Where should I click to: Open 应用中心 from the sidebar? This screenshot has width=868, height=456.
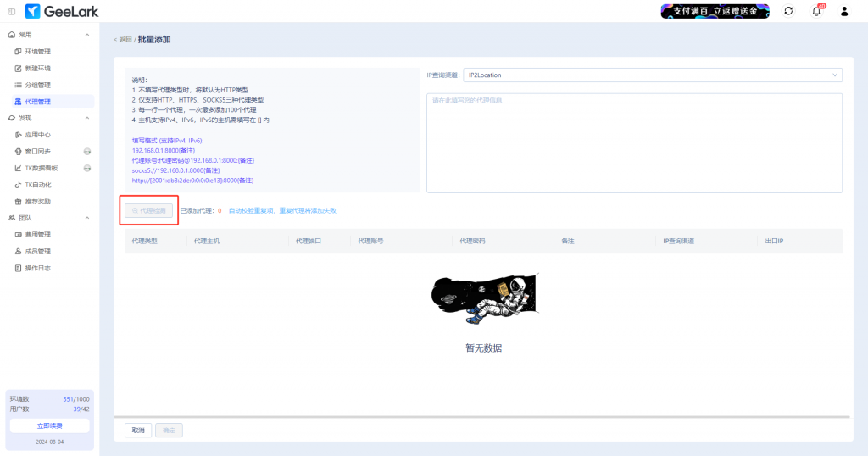point(38,135)
